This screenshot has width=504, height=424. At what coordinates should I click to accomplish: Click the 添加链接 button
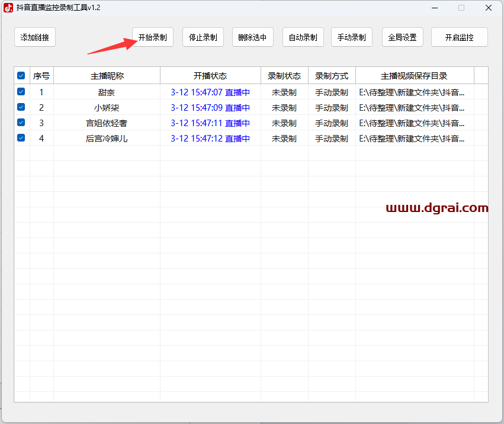click(35, 37)
